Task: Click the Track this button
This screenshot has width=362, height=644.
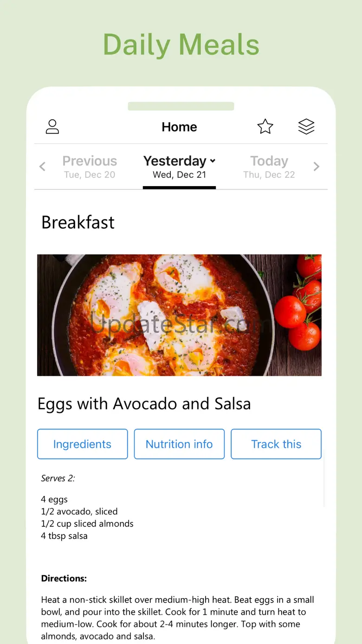Action: coord(276,444)
